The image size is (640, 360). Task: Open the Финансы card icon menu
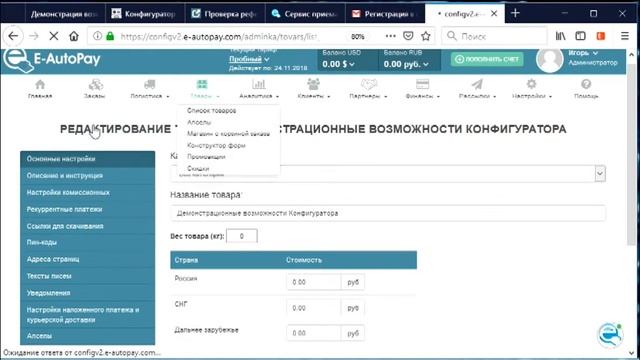[x=422, y=84]
